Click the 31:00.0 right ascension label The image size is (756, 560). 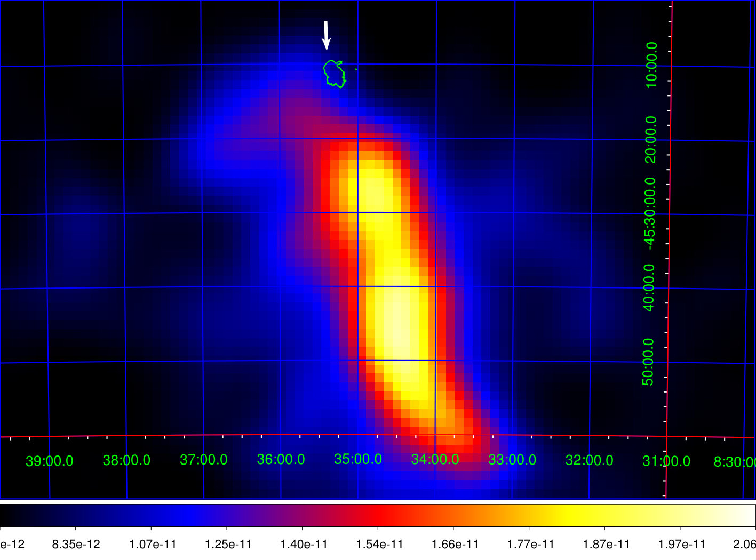pos(666,461)
